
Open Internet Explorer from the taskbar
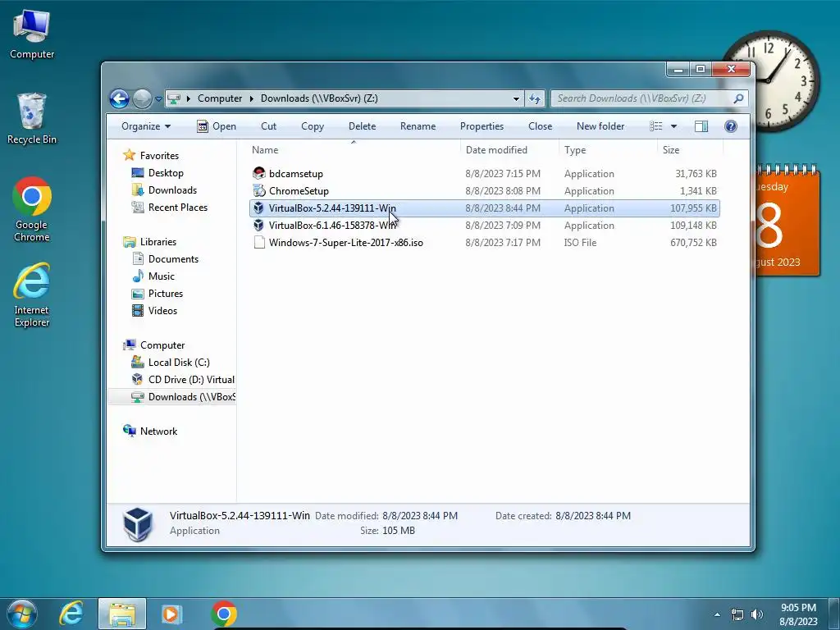71,614
